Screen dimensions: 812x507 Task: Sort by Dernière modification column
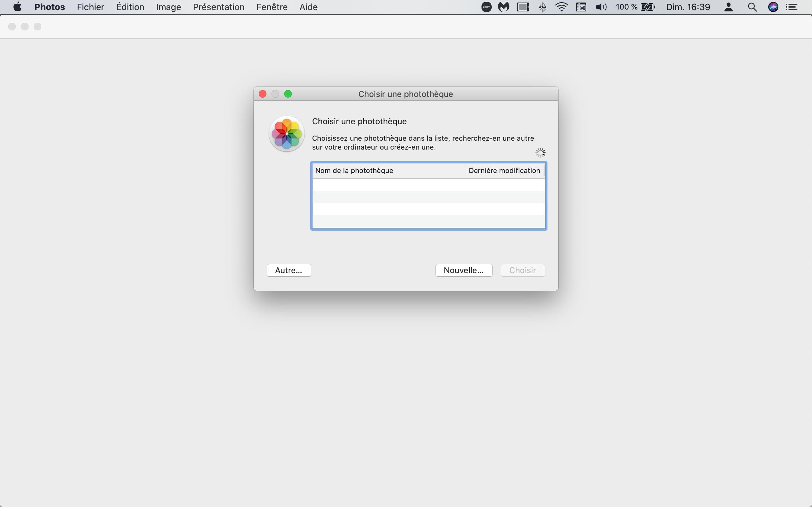504,171
